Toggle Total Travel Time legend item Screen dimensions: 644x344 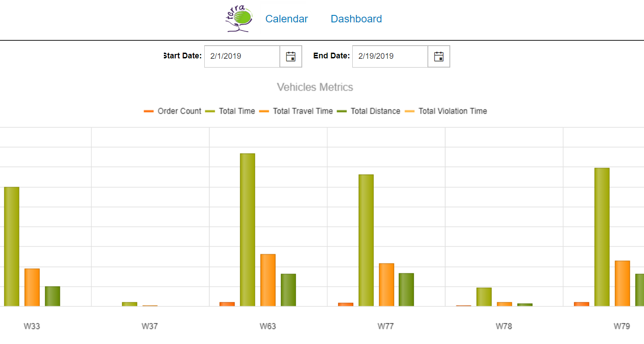tap(296, 111)
